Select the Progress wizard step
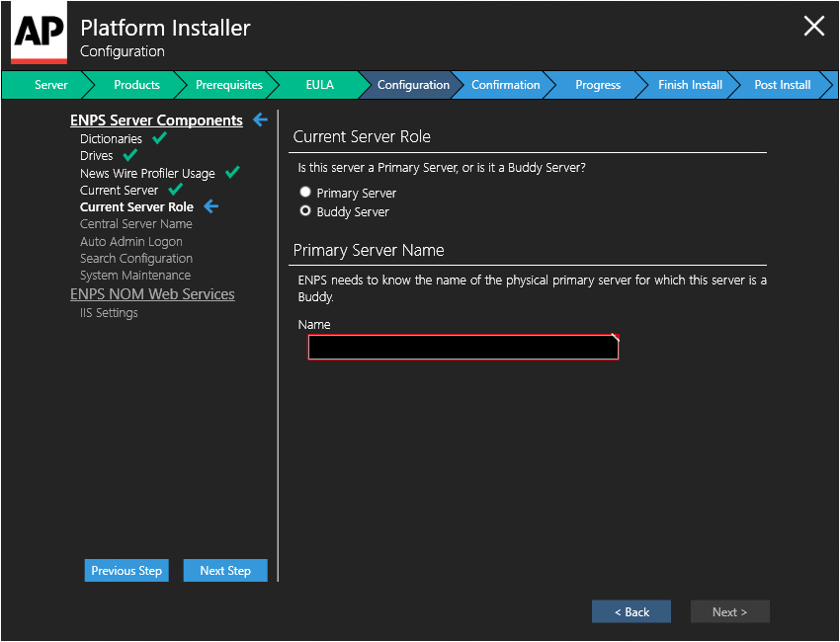This screenshot has height=642, width=840. click(x=597, y=85)
